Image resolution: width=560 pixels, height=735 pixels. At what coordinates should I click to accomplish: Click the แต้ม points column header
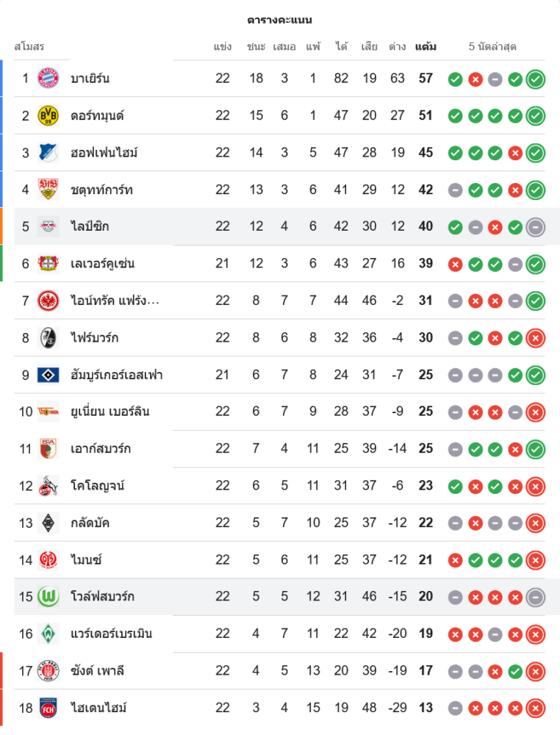tap(426, 47)
